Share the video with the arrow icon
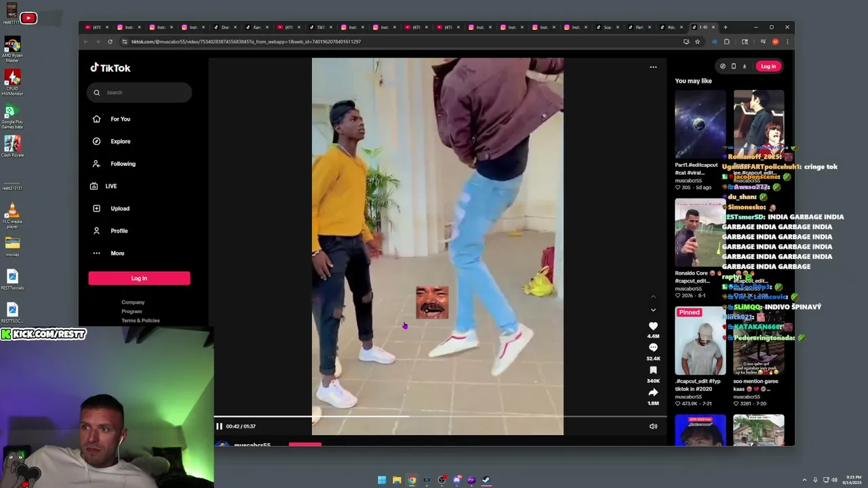The width and height of the screenshot is (868, 488). (653, 392)
